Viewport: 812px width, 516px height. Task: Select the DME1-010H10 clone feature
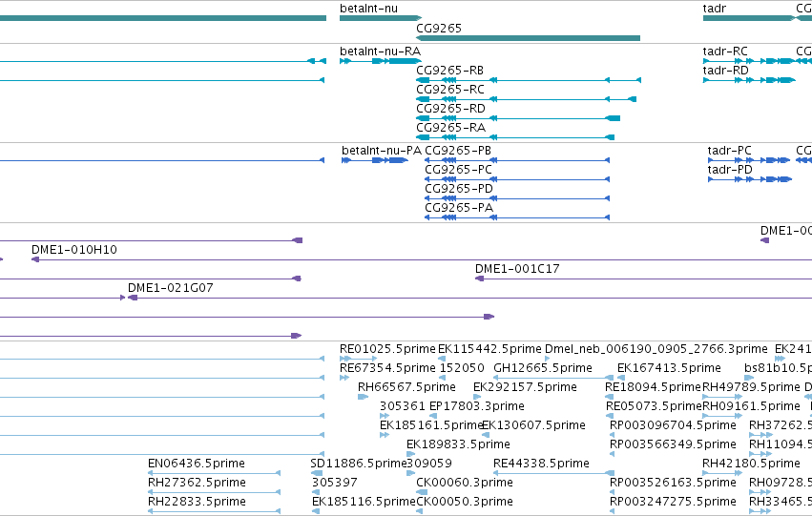[x=422, y=259]
